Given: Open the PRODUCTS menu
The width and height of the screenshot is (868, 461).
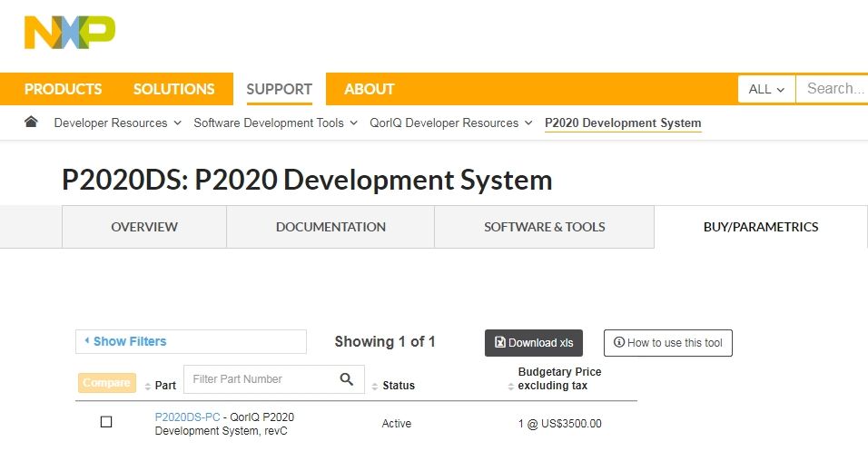Looking at the screenshot, I should point(64,89).
